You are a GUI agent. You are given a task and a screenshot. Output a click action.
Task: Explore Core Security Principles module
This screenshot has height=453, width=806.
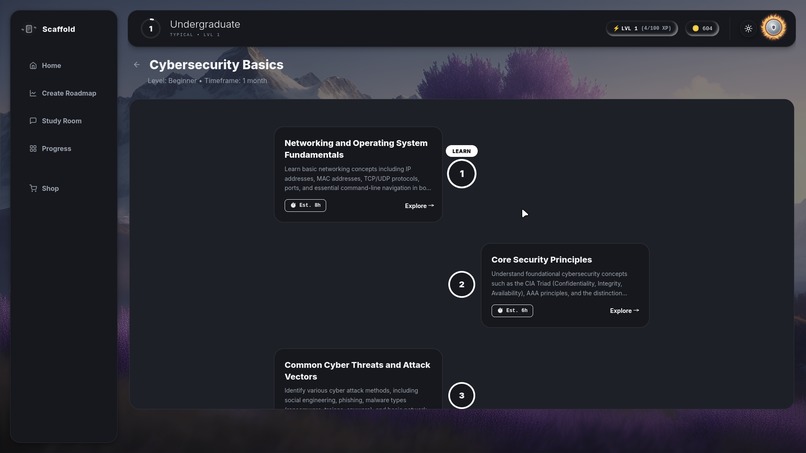tap(625, 311)
